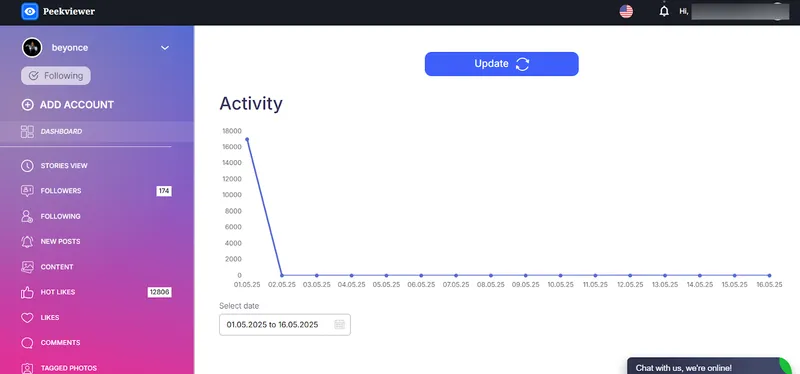Click the 12806 hot likes badge
Screen dimensions: 800x374
coord(160,292)
